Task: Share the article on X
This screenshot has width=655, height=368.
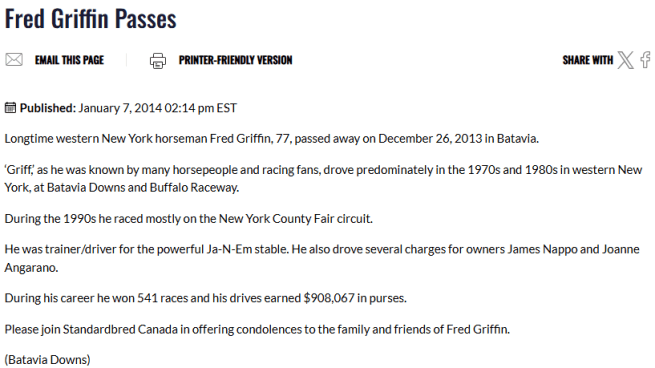Action: 625,60
